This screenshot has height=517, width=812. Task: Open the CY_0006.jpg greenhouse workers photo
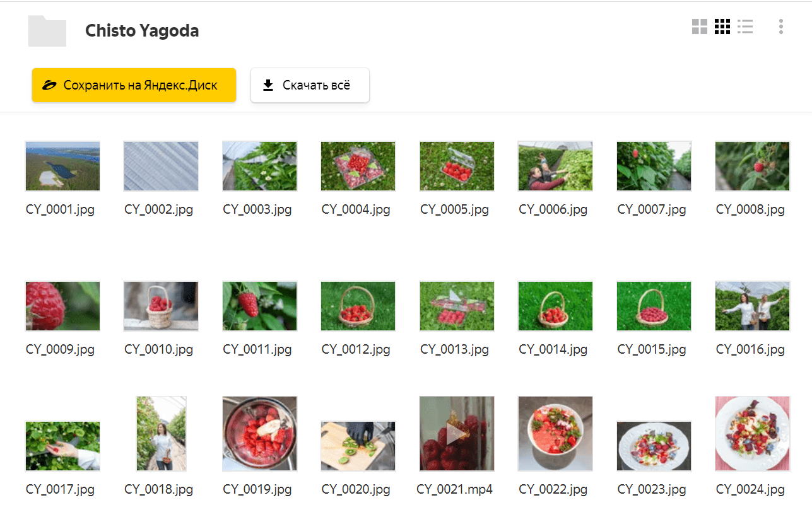click(555, 166)
